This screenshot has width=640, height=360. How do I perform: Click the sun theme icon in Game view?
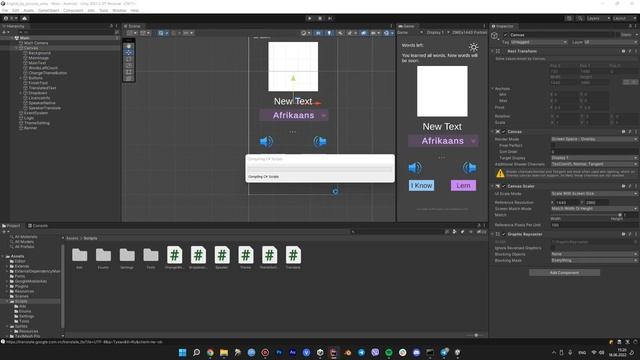point(473,47)
